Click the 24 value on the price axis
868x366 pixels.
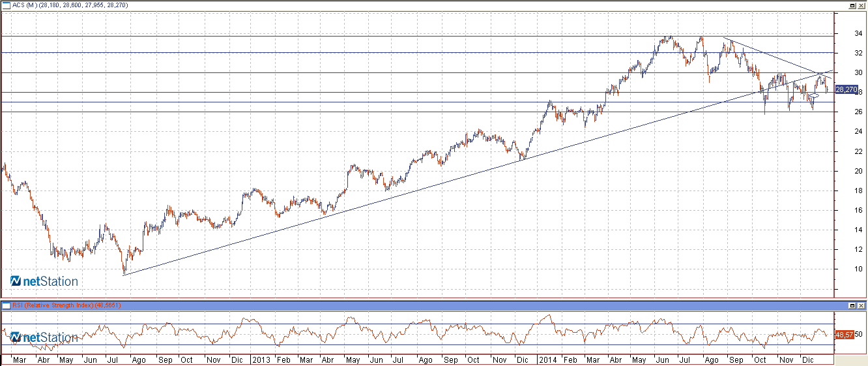point(859,132)
